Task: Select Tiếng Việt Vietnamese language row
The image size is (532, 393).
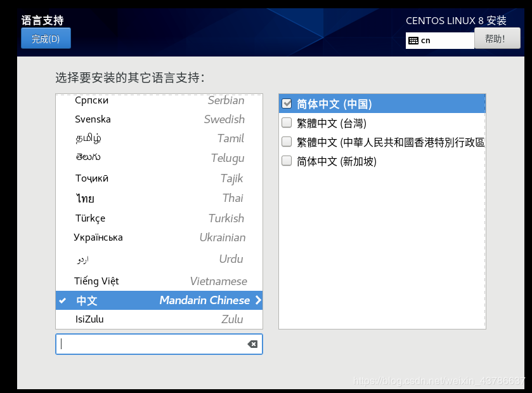Action: pyautogui.click(x=159, y=281)
